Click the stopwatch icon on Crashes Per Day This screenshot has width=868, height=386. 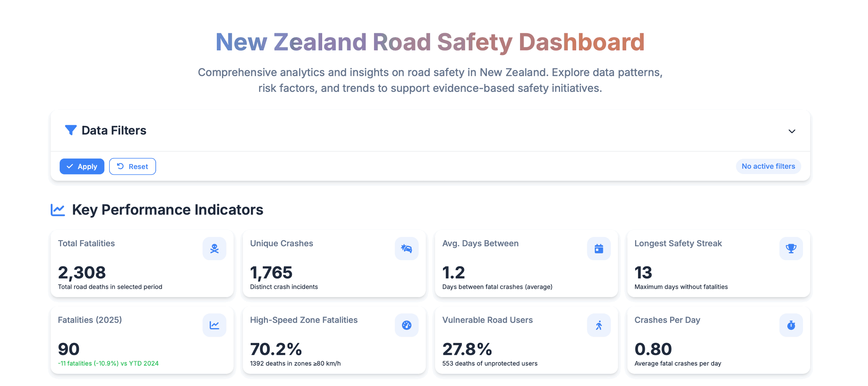point(791,325)
